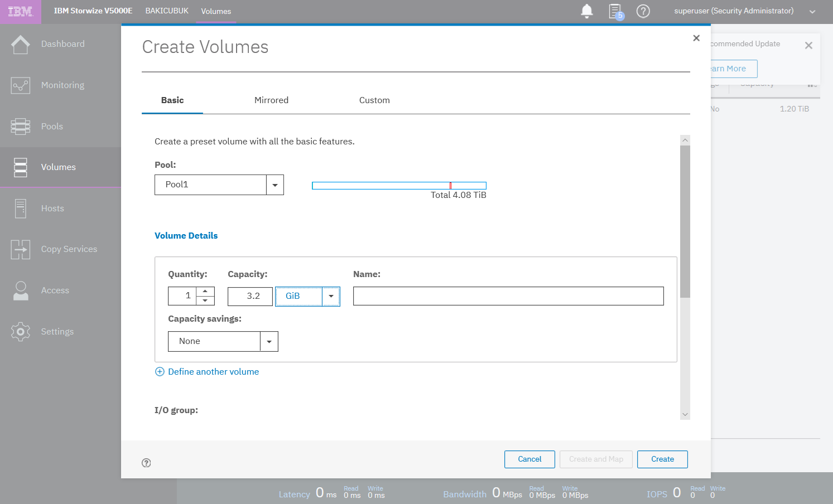This screenshot has height=504, width=833.
Task: Click the Volumes icon in sidebar
Action: tap(21, 167)
